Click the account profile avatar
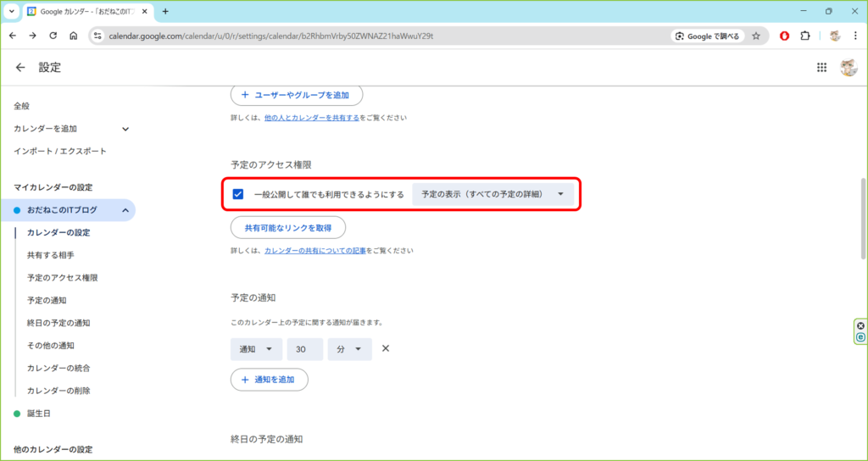 [848, 68]
